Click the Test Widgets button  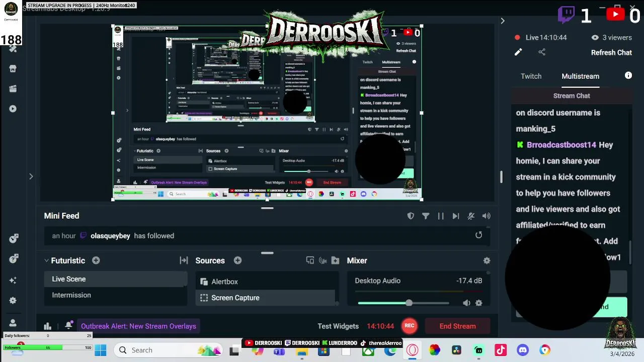pyautogui.click(x=338, y=326)
